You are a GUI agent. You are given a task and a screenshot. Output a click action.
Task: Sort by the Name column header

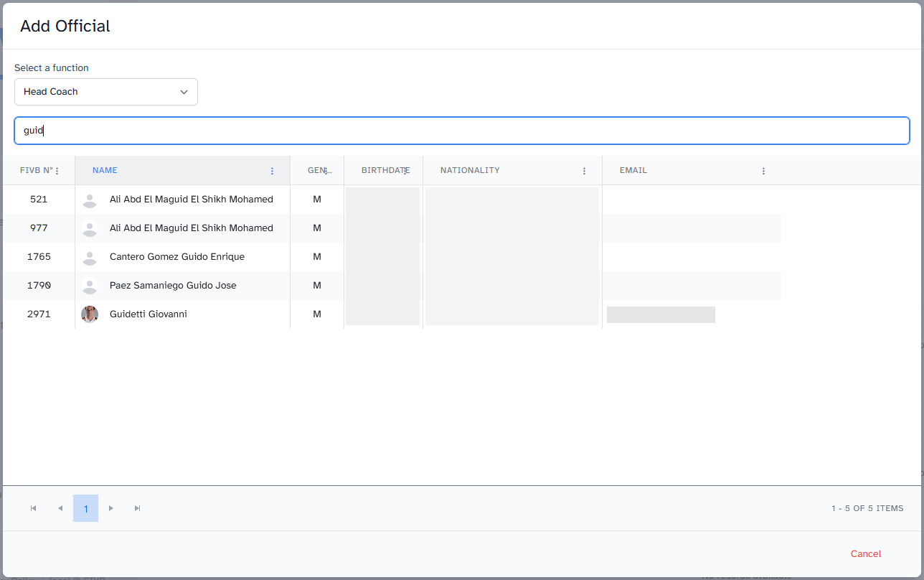coord(105,171)
